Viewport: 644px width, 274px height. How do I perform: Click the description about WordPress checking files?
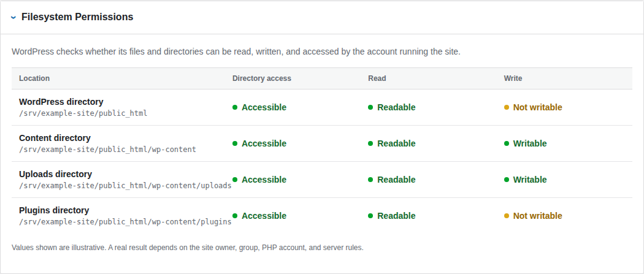click(236, 52)
